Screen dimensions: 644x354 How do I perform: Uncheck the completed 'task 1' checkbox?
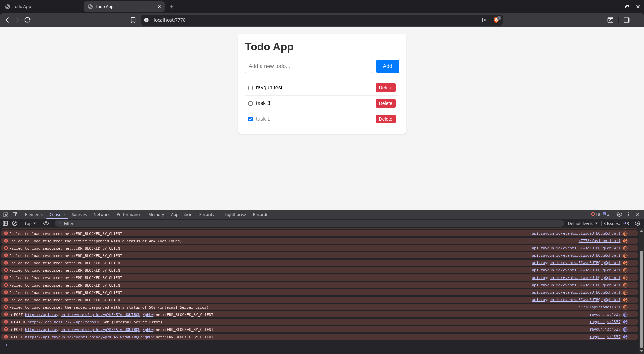(250, 119)
